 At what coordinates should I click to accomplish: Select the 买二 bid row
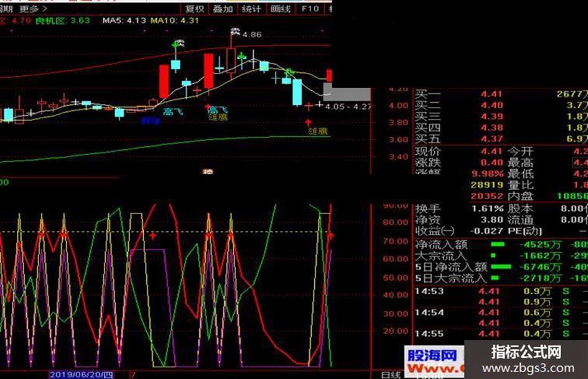[x=501, y=105]
